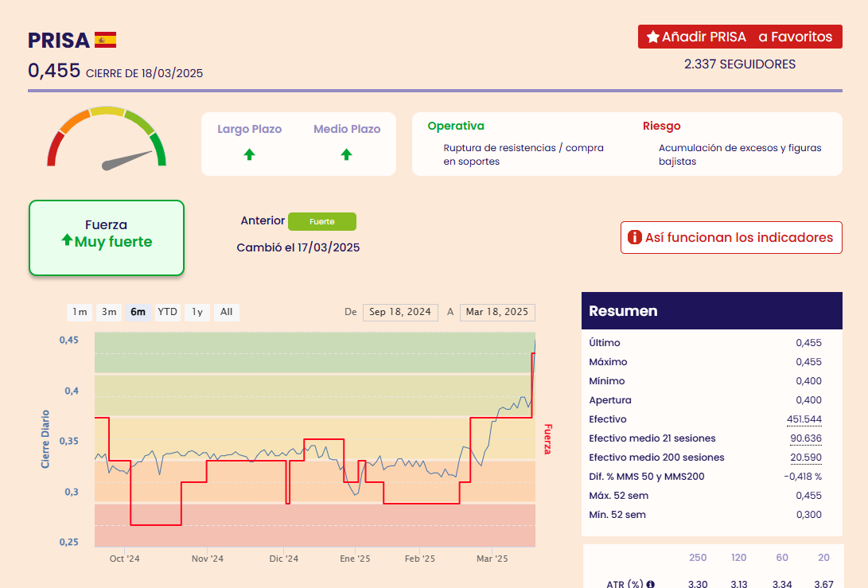Click the strength gauge needle indicator

coord(127,160)
